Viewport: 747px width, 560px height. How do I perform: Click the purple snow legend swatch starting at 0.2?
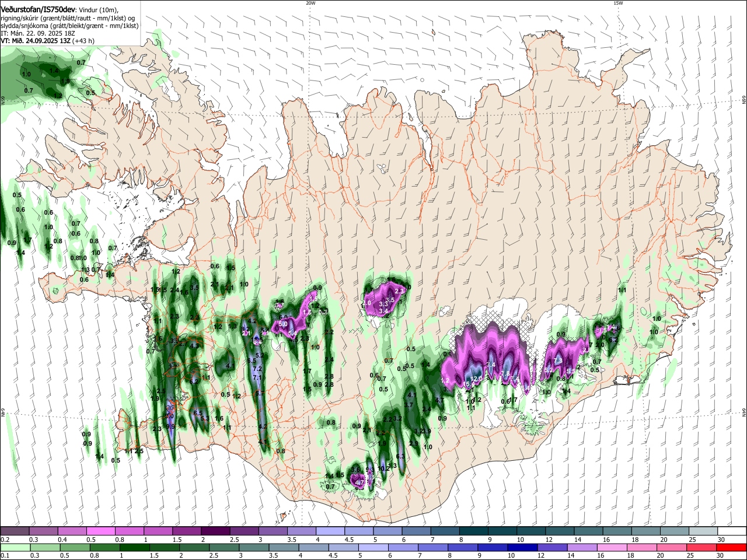click(15, 531)
